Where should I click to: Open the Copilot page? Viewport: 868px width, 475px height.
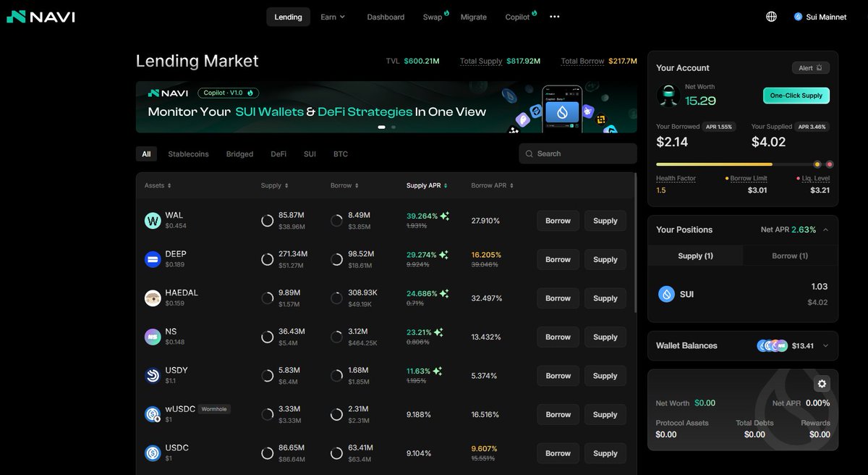pos(518,17)
